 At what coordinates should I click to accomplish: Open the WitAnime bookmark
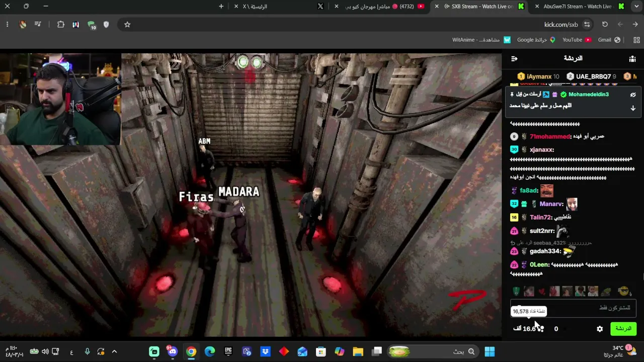481,40
